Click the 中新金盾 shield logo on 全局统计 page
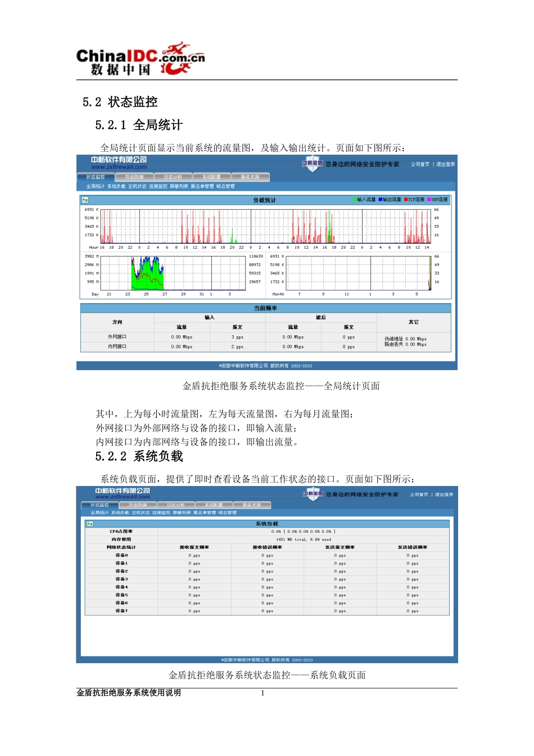The width and height of the screenshot is (534, 756). pos(313,164)
